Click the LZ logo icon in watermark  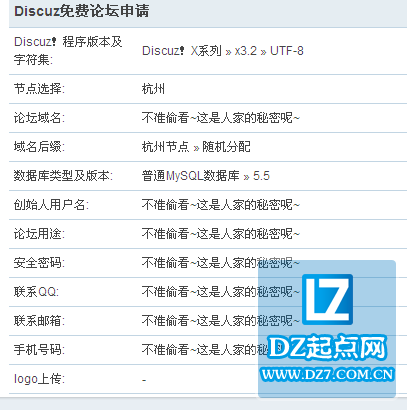[x=327, y=299]
